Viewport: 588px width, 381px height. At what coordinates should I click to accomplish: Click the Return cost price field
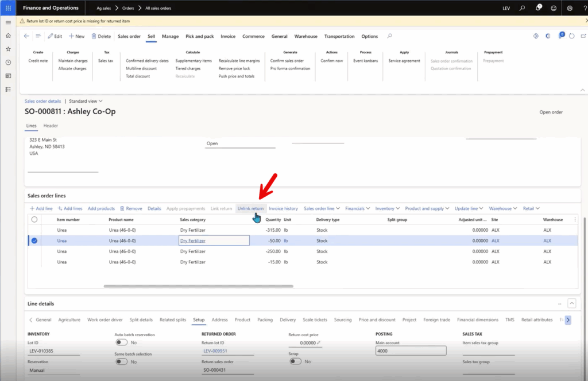coord(305,343)
